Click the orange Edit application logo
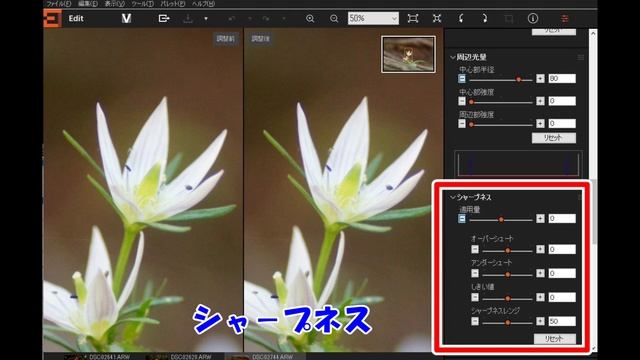Screen dimensions: 640x360 (x=53, y=18)
